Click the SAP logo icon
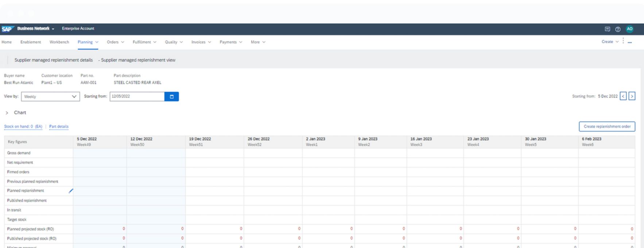This screenshot has height=248, width=644. [7, 29]
